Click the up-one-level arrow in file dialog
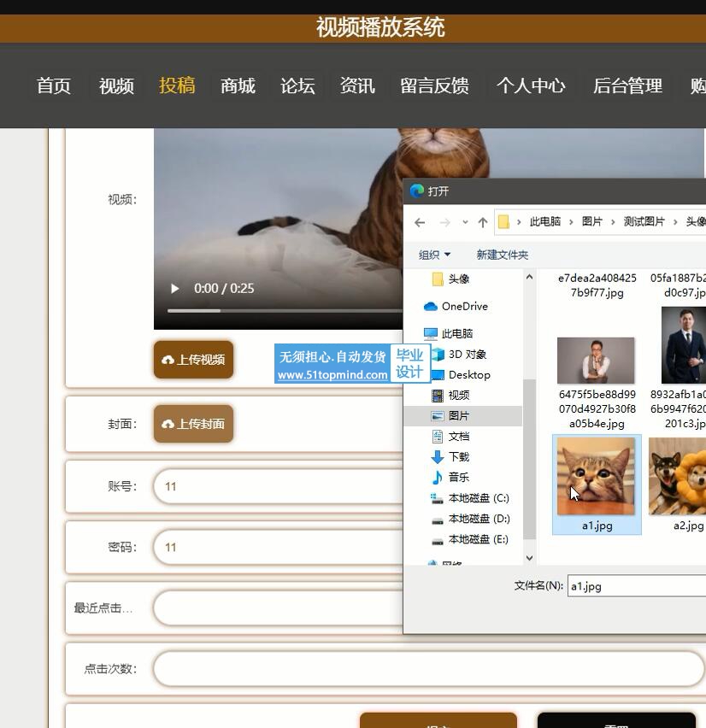Viewport: 706px width, 728px height. [483, 222]
